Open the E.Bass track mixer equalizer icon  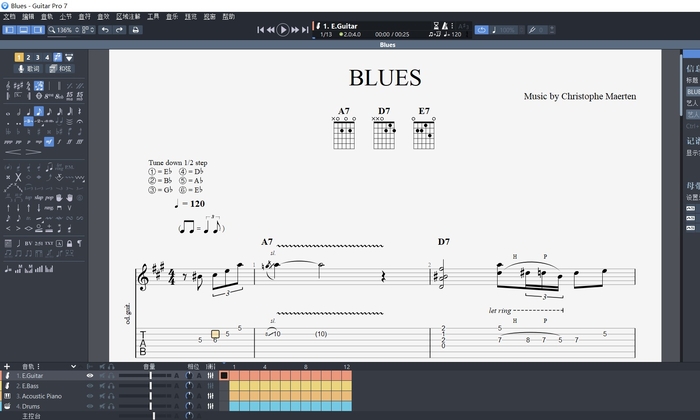coord(210,385)
